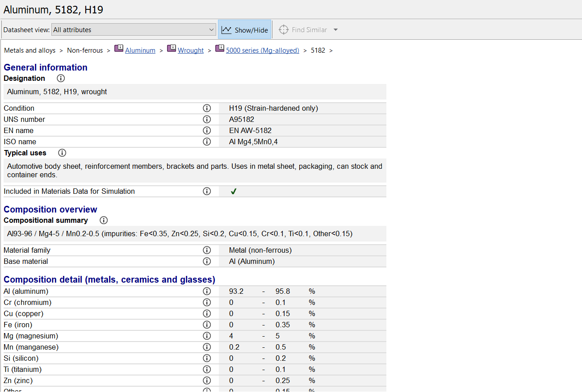
Task: Select the Non-ferrous breadcrumb item
Action: click(85, 50)
